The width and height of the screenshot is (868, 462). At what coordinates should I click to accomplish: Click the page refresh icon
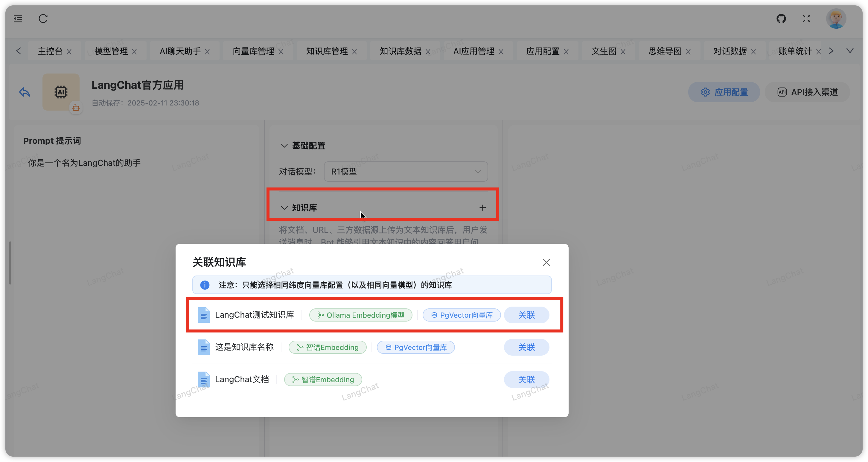43,19
